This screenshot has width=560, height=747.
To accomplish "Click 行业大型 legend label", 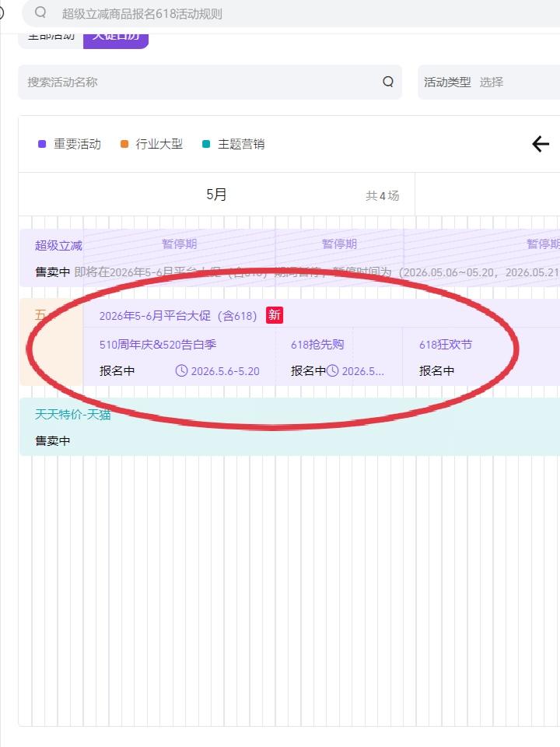I will pos(159,144).
